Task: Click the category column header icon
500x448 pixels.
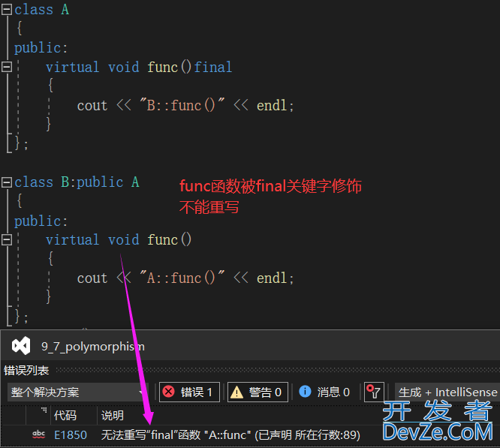Action: pyautogui.click(x=44, y=410)
